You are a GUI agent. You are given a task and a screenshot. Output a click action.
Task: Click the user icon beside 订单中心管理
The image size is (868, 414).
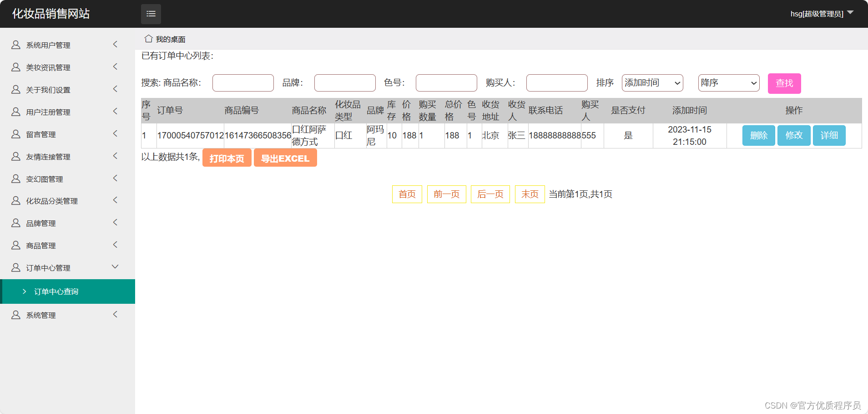coord(16,267)
